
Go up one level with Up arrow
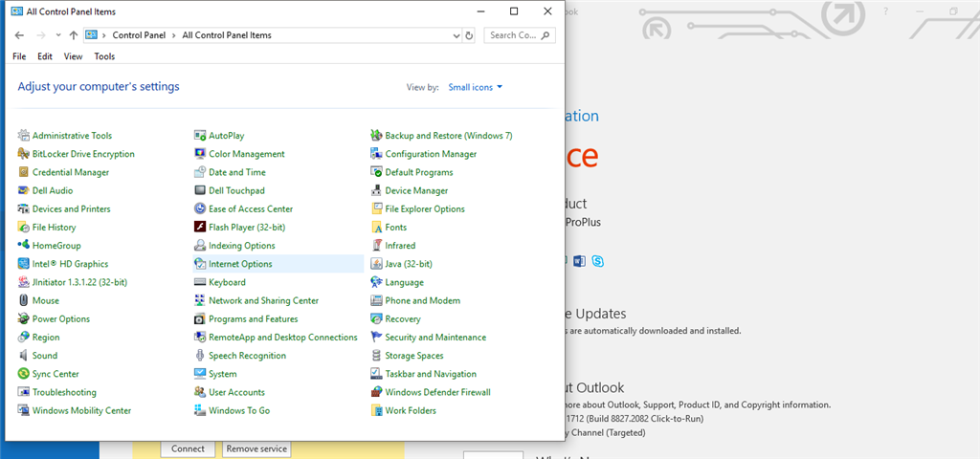73,35
